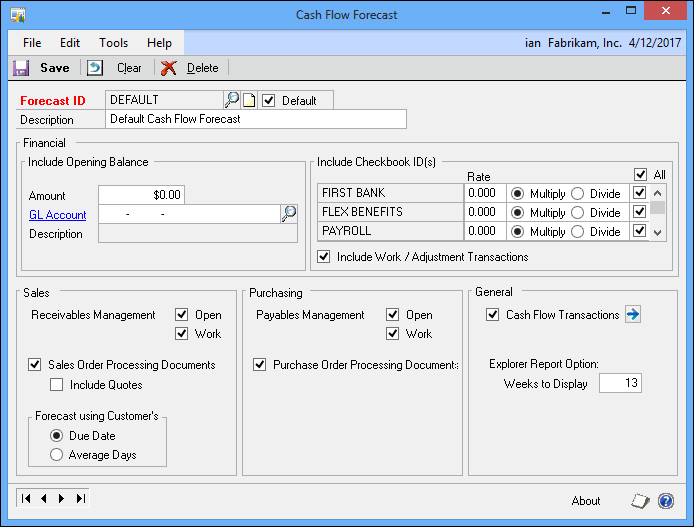The width and height of the screenshot is (694, 527).
Task: Toggle Purchase Order Processing Documents checkbox
Action: point(259,365)
